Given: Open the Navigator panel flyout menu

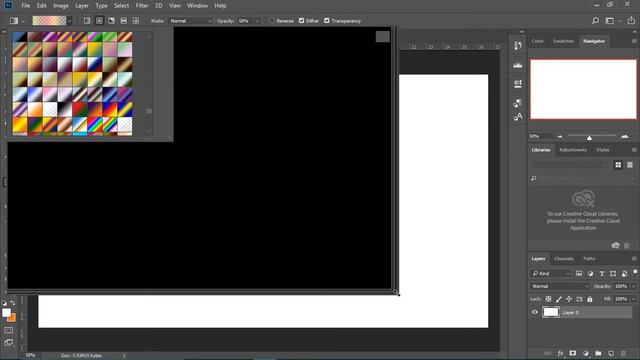Looking at the screenshot, I should tap(634, 41).
